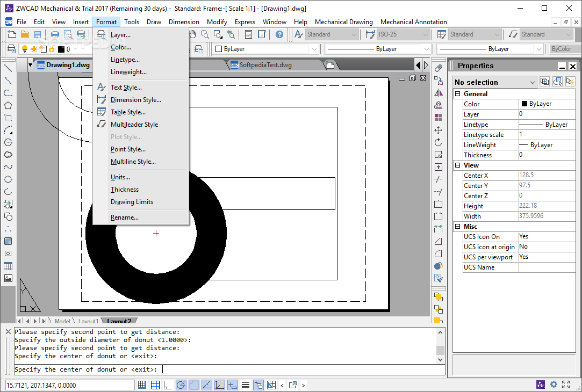Toggle Snap mode in status bar
This screenshot has width=582, height=392.
click(x=142, y=385)
